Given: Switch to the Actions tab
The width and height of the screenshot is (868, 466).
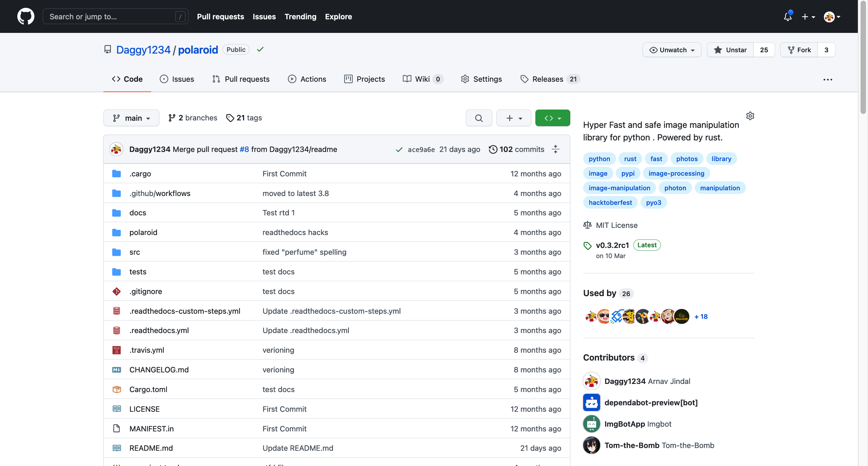Looking at the screenshot, I should point(307,79).
